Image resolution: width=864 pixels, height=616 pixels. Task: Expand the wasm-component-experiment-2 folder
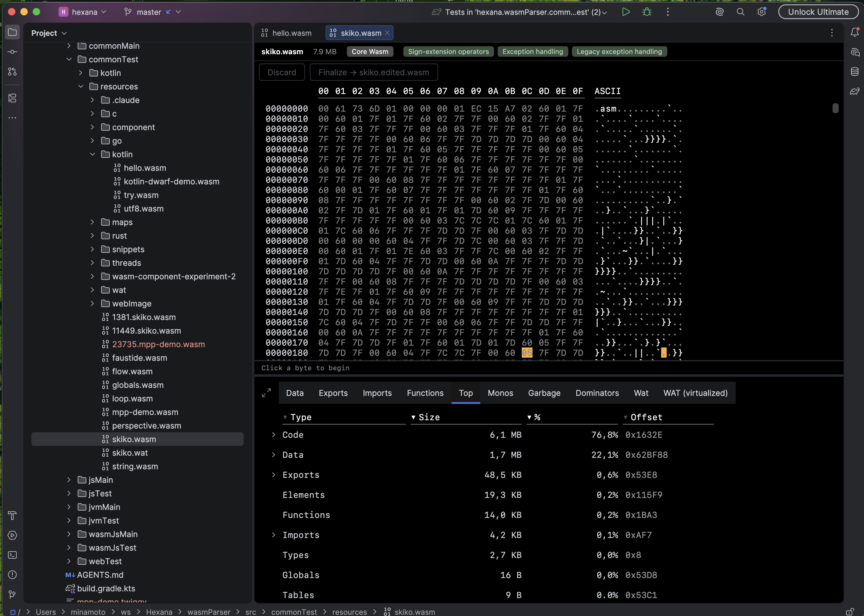[93, 277]
